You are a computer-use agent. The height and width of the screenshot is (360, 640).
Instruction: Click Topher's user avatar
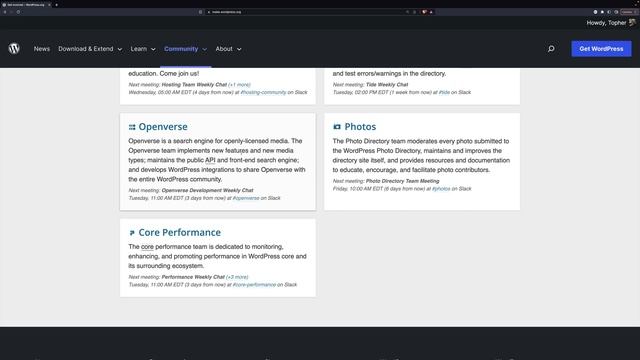pyautogui.click(x=632, y=22)
